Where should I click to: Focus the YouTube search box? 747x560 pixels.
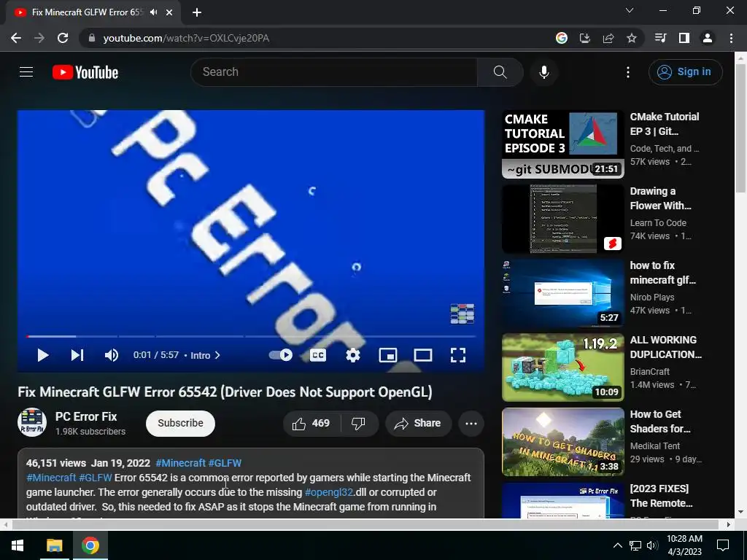pos(333,72)
